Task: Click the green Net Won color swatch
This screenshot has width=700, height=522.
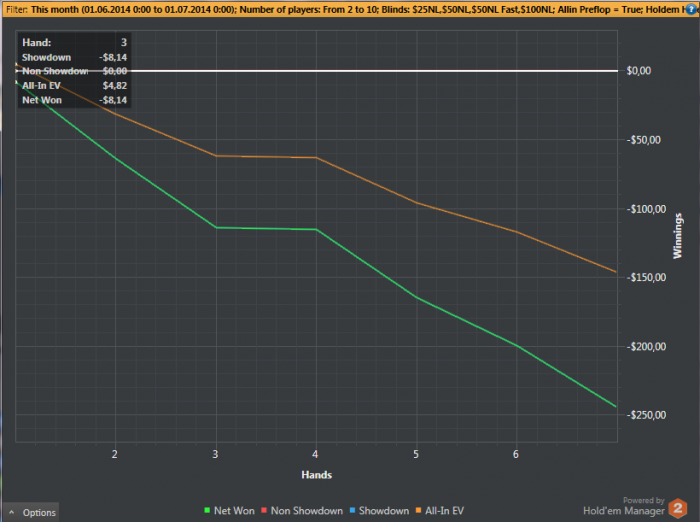Action: 207,510
